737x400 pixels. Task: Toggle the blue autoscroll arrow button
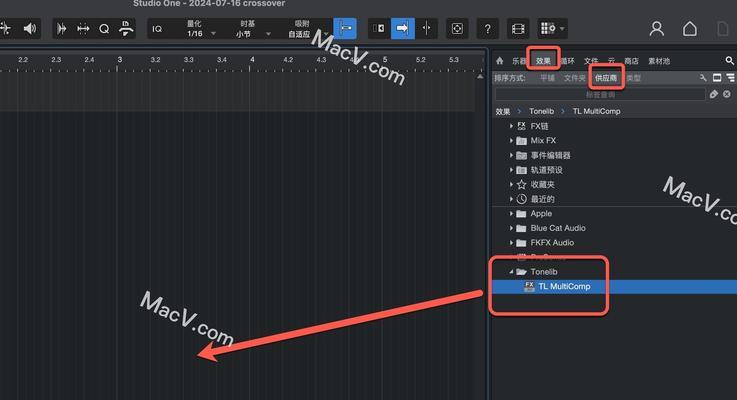[x=402, y=29]
